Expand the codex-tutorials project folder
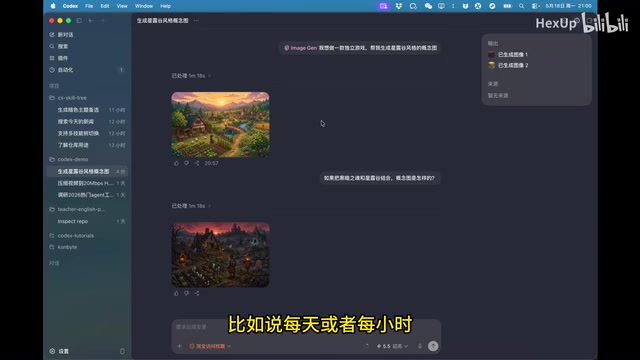 (x=71, y=236)
